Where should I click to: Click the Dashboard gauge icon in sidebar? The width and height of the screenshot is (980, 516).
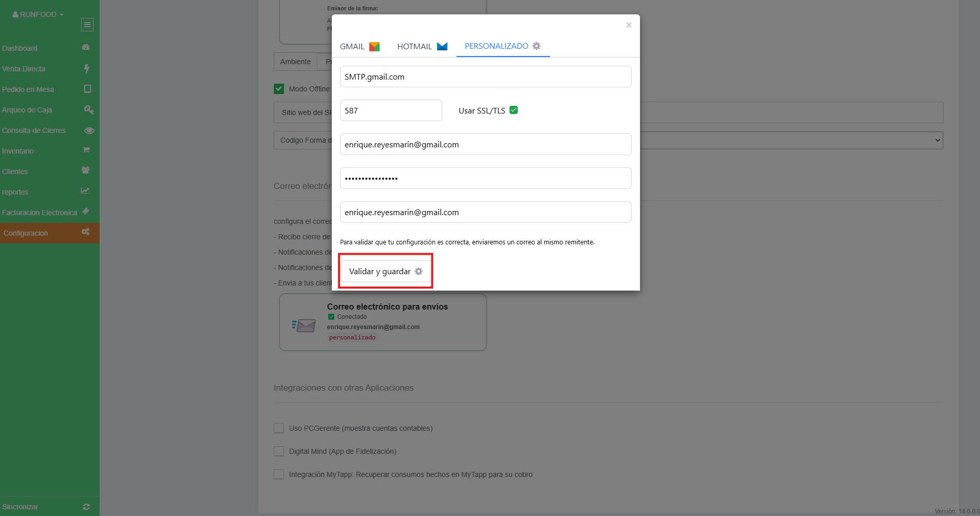pyautogui.click(x=86, y=47)
